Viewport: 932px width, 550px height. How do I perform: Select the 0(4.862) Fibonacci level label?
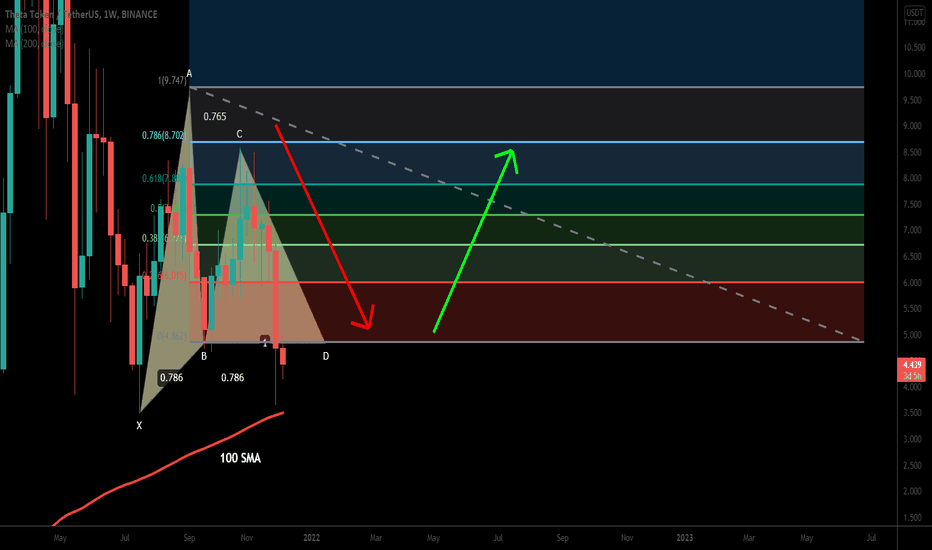(172, 336)
